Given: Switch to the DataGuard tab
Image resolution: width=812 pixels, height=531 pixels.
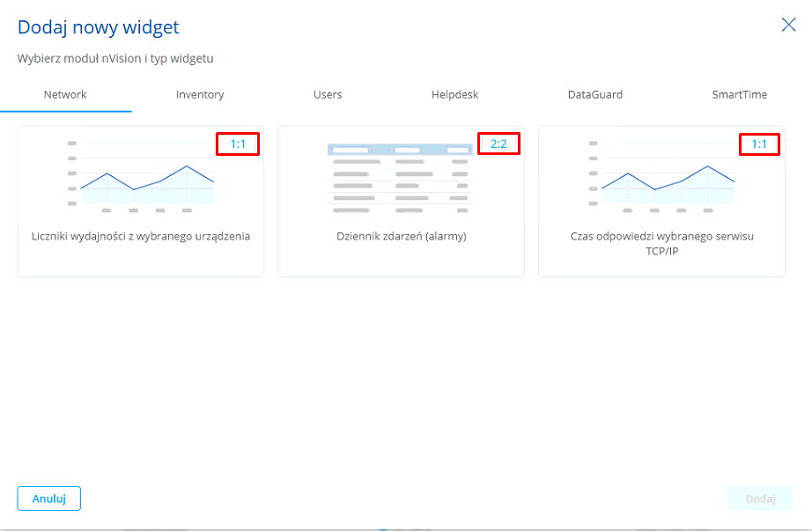Looking at the screenshot, I should [594, 94].
